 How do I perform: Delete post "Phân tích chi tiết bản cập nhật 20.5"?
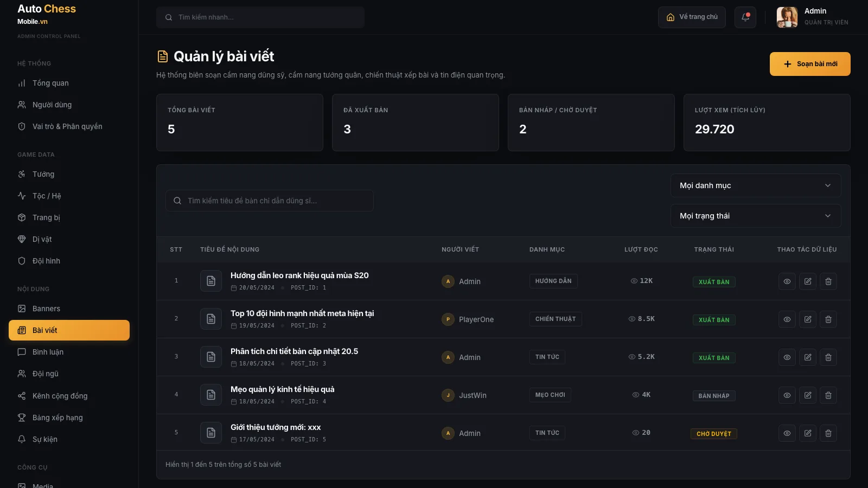pos(828,357)
